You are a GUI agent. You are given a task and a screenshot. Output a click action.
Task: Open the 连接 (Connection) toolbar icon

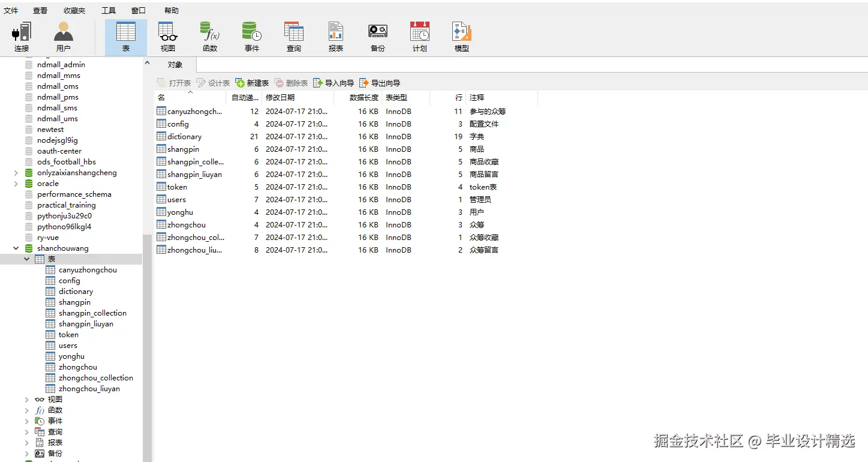point(22,37)
